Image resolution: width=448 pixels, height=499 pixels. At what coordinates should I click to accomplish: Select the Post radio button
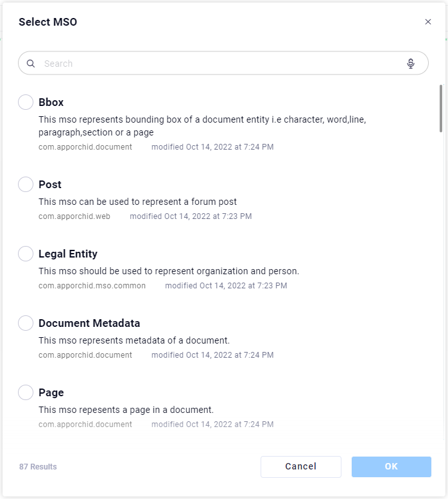tap(26, 184)
